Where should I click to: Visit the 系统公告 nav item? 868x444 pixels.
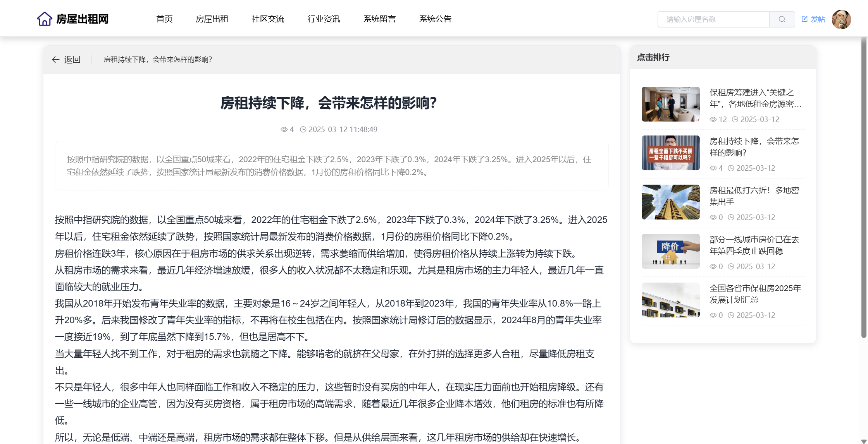click(x=435, y=19)
